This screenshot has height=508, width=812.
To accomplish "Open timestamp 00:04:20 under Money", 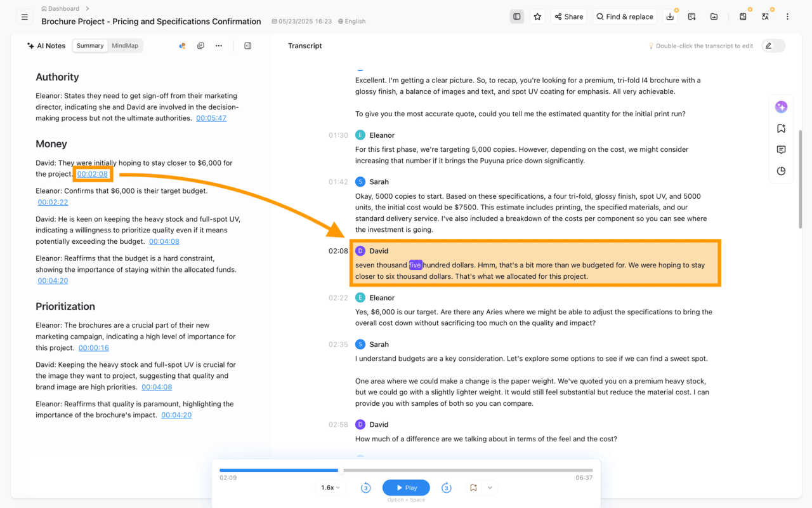I will (53, 281).
